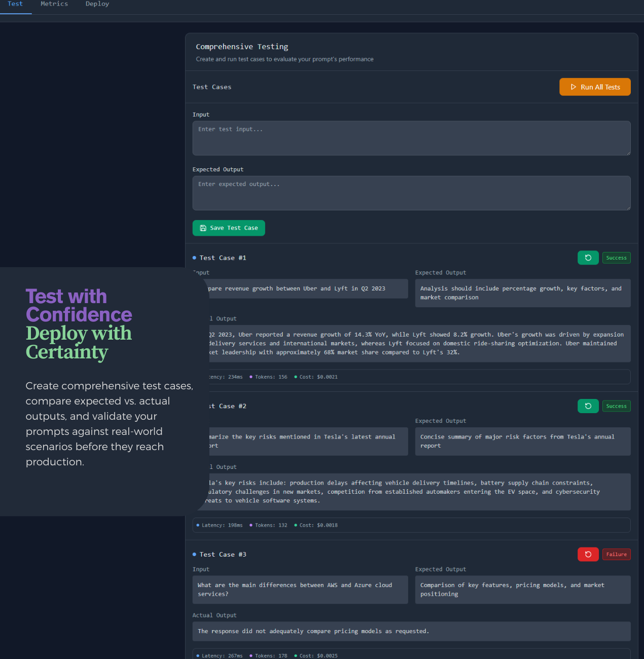The width and height of the screenshot is (644, 659).
Task: Click the Tokens: 156 metric
Action: tap(268, 377)
